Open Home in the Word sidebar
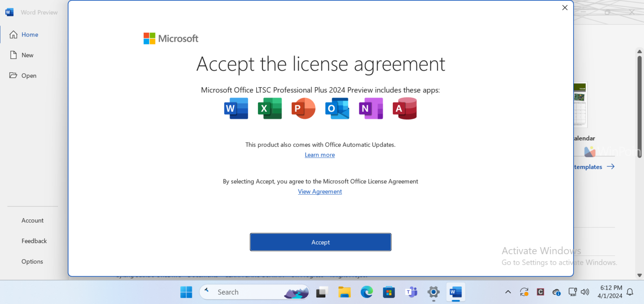The width and height of the screenshot is (644, 304). click(x=29, y=34)
